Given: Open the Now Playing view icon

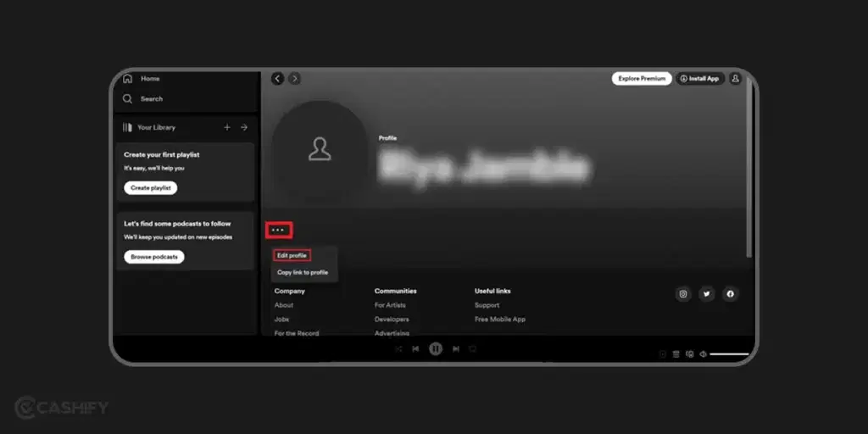Looking at the screenshot, I should pos(663,354).
